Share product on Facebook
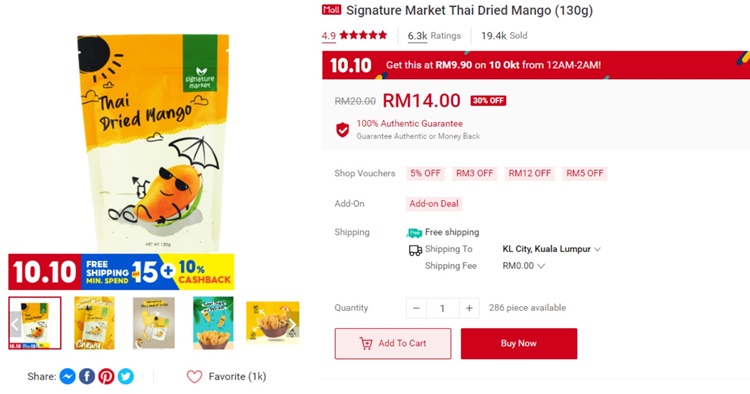This screenshot has width=750, height=394. coord(87,377)
